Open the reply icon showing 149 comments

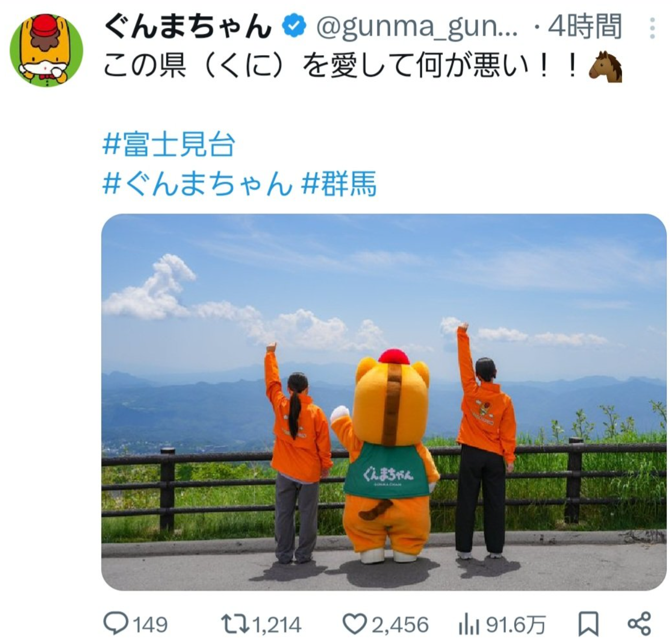116,623
